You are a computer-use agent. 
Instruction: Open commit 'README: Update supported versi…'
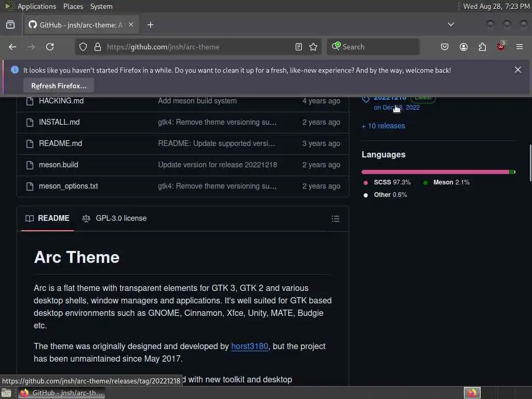[x=217, y=143]
